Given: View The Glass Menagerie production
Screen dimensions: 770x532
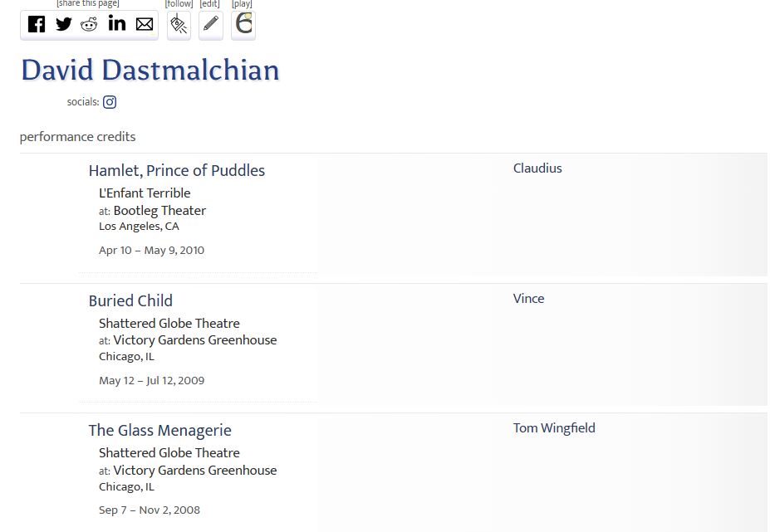Looking at the screenshot, I should 160,431.
